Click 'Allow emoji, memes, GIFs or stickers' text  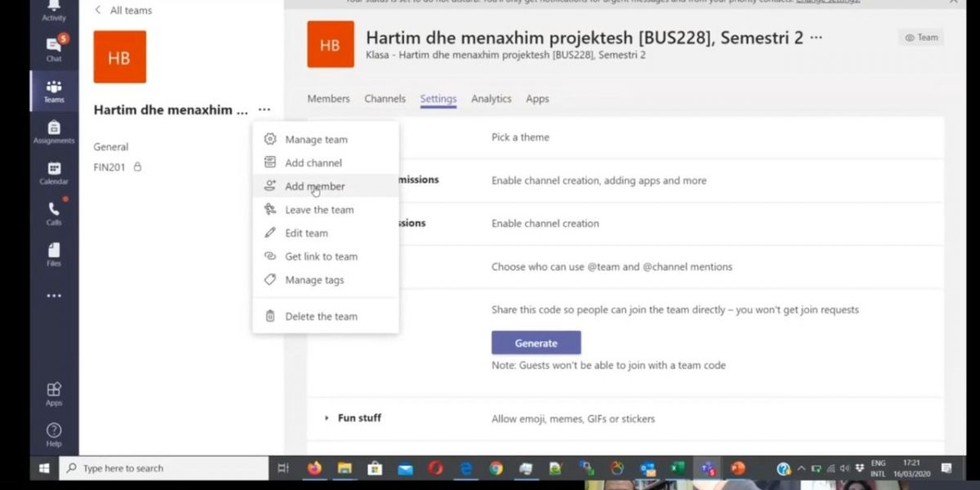573,419
